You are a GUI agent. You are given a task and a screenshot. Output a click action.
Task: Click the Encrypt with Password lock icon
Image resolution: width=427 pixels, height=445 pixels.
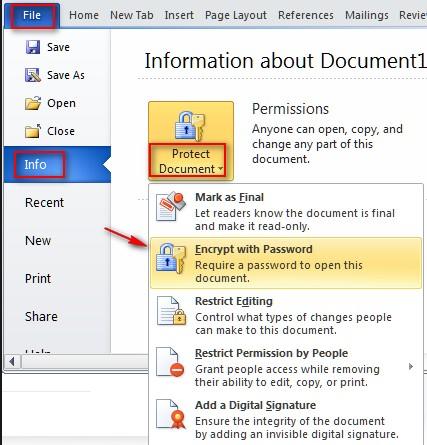click(x=171, y=259)
